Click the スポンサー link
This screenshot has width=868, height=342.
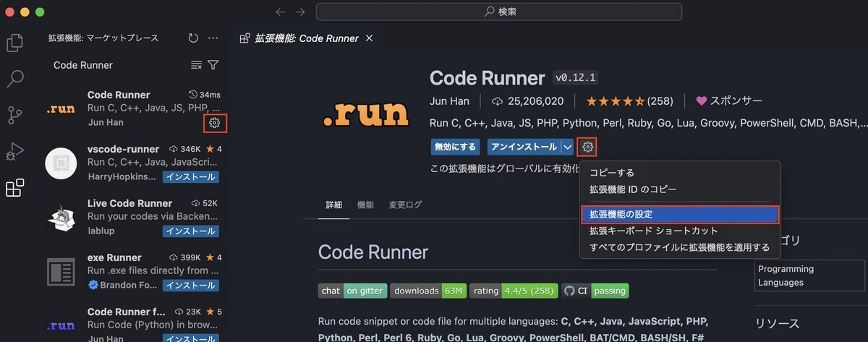coord(729,101)
